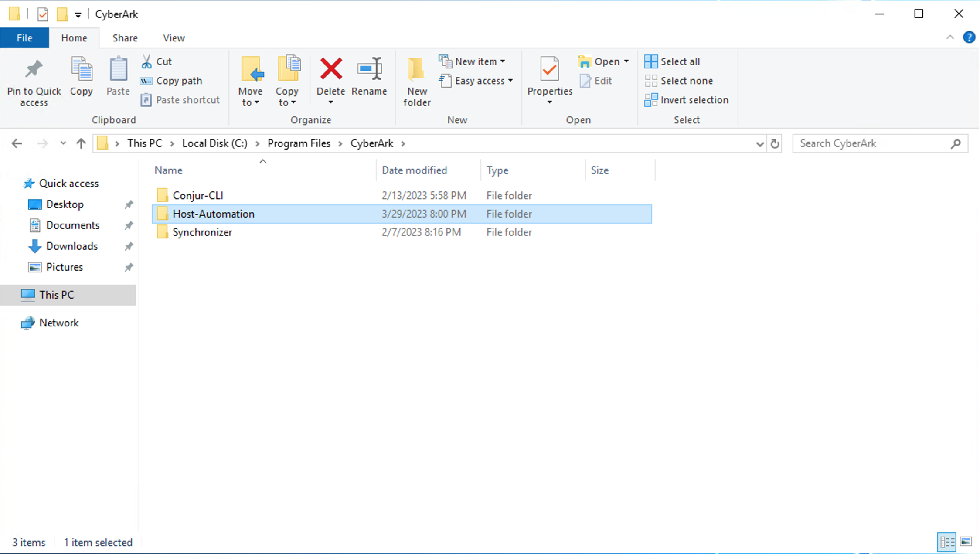Click Copy path in the Clipboard group
The image size is (980, 554).
[x=171, y=81]
